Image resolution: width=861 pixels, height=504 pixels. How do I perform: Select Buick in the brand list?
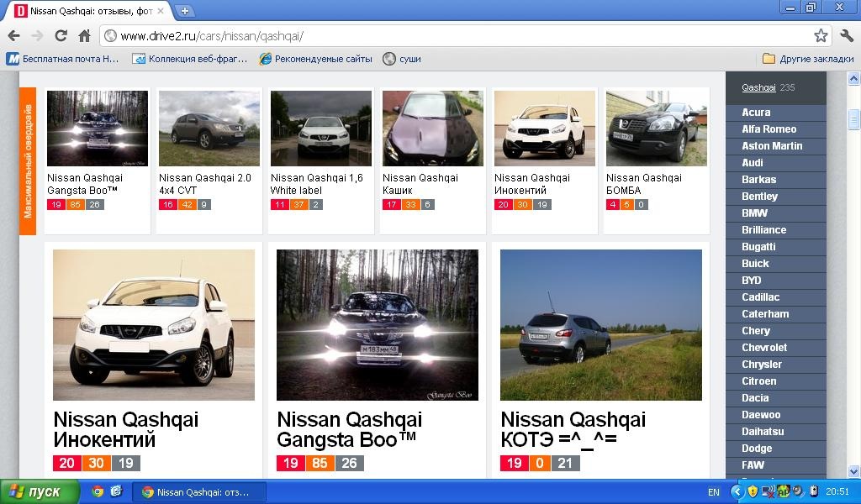pos(776,264)
